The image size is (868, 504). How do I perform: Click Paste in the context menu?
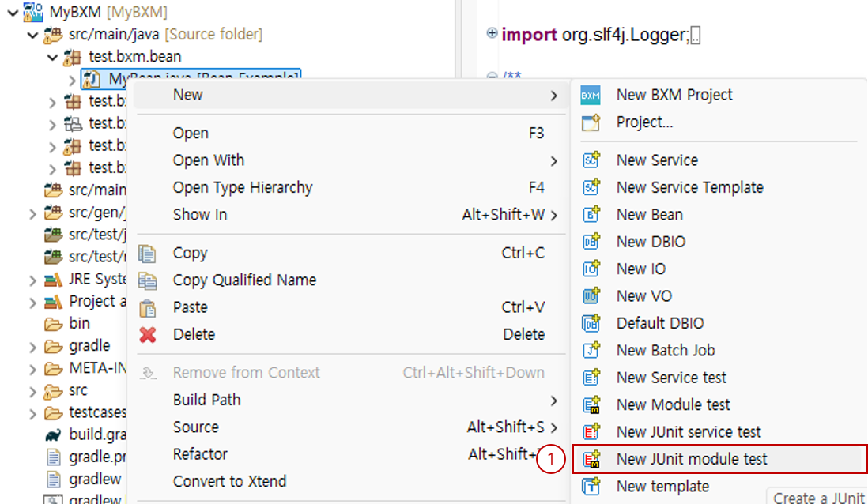[x=190, y=307]
